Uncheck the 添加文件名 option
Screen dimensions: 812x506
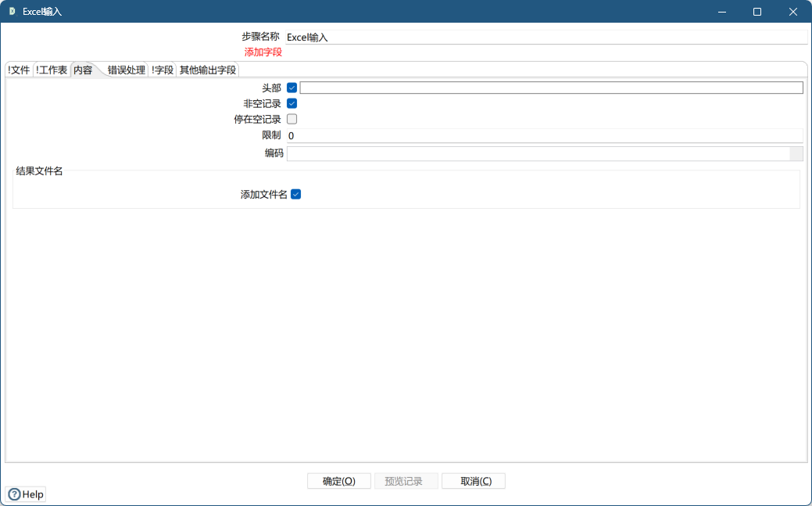point(295,194)
